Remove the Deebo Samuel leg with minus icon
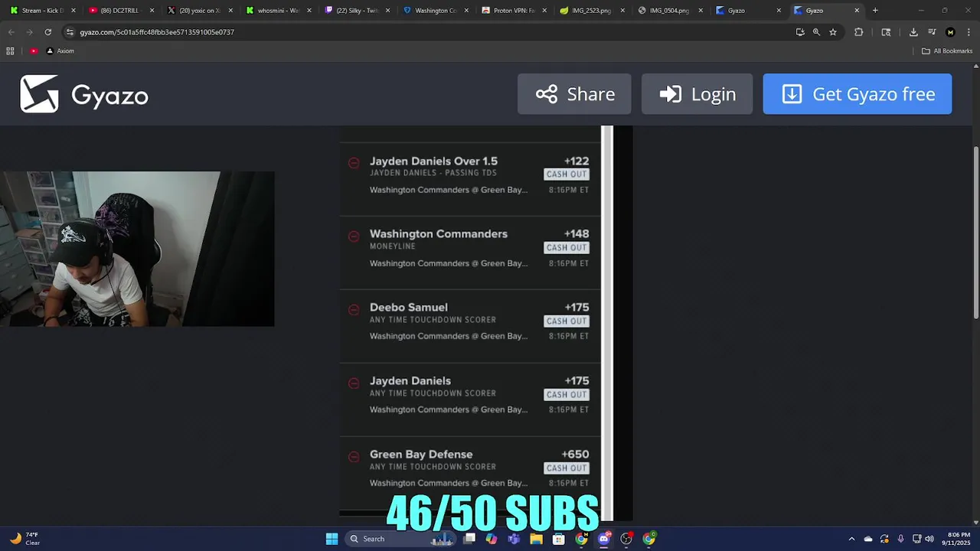Viewport: 980px width, 551px height. (354, 309)
